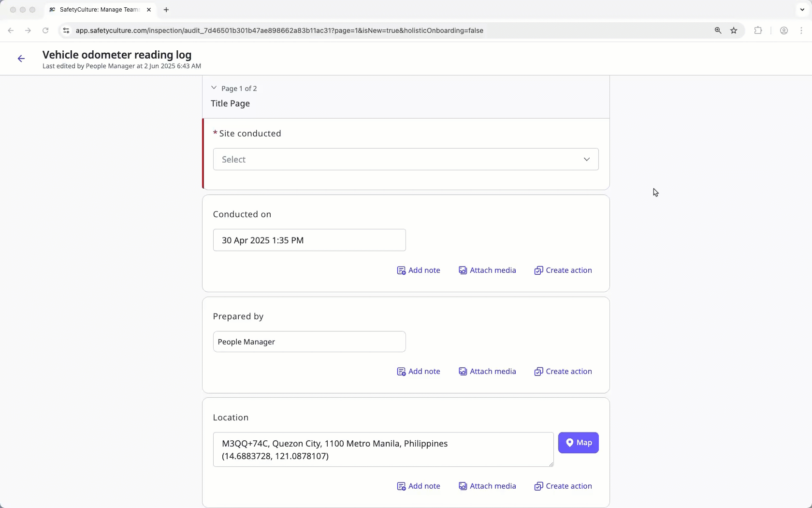
Task: Open the browser profile icon
Action: click(x=784, y=30)
